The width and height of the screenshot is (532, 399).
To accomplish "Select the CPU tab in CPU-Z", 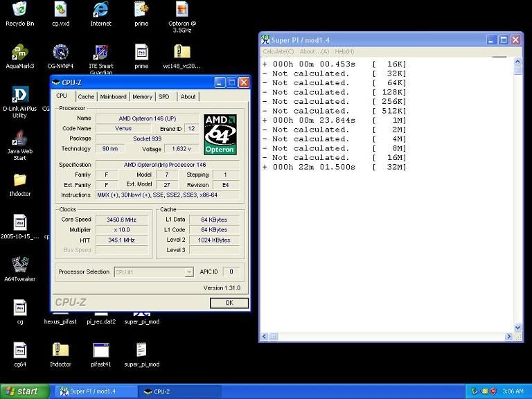I will pos(62,96).
